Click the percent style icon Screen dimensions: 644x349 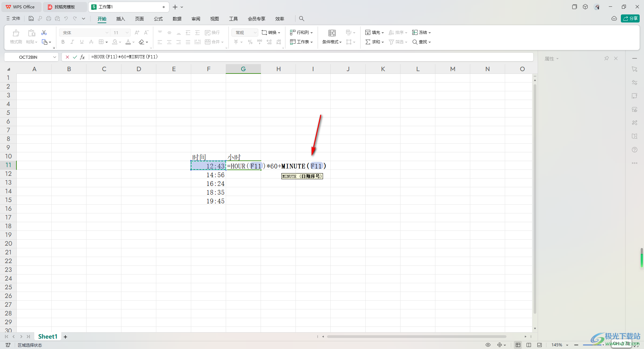click(250, 42)
